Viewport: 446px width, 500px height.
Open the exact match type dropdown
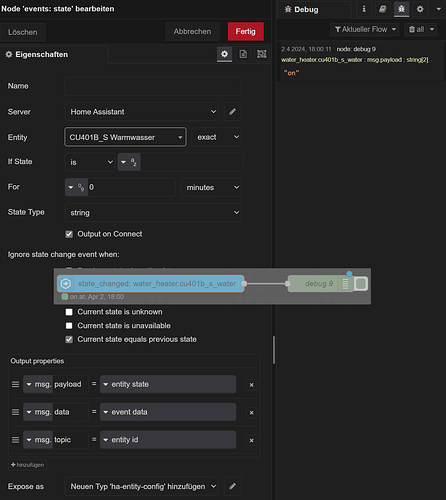click(x=217, y=137)
